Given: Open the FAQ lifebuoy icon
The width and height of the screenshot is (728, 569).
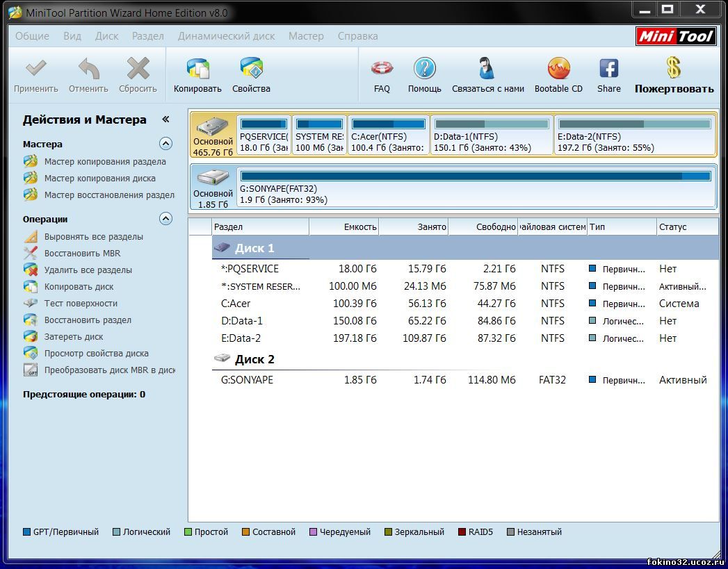Looking at the screenshot, I should [382, 68].
